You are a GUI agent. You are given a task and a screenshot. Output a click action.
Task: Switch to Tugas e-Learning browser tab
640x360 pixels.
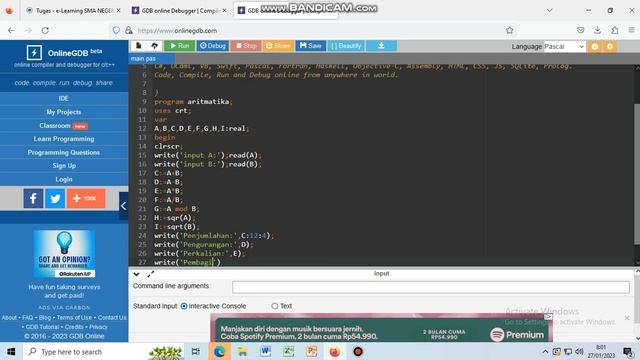point(73,11)
